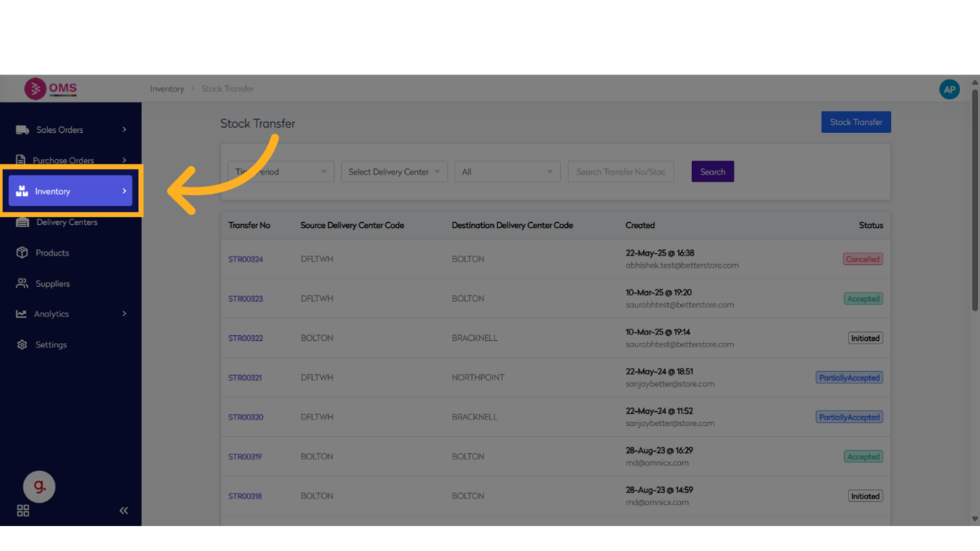Expand the Analytics submenu chevron
The width and height of the screenshot is (980, 551).
click(124, 314)
